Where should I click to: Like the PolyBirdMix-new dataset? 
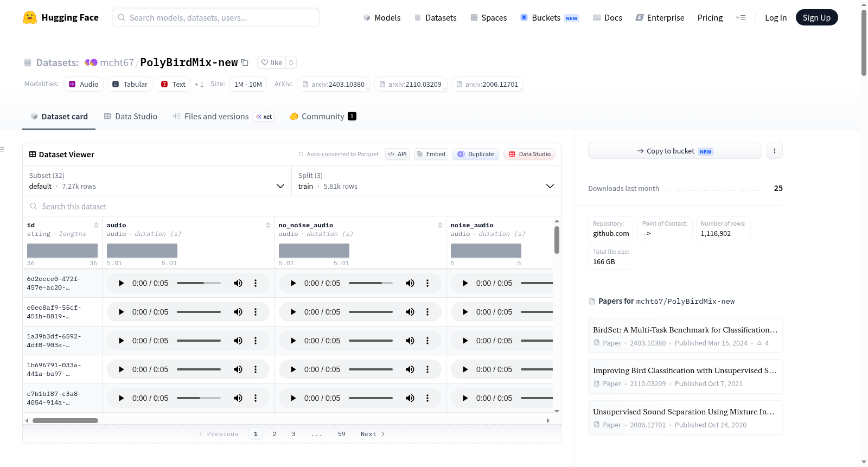click(272, 62)
